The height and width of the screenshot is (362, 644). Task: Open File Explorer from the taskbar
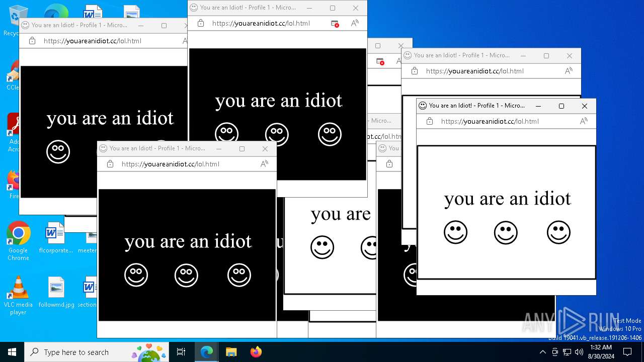(231, 352)
